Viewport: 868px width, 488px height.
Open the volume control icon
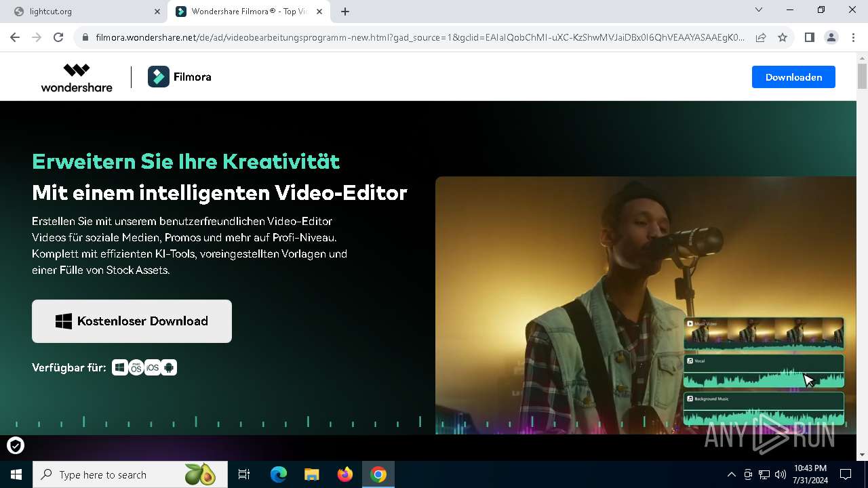point(781,474)
